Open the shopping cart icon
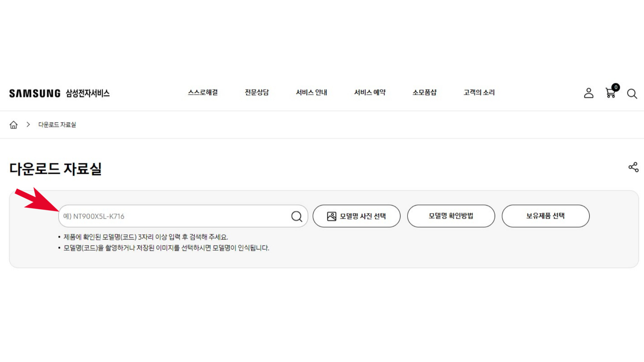644x362 pixels. [610, 94]
